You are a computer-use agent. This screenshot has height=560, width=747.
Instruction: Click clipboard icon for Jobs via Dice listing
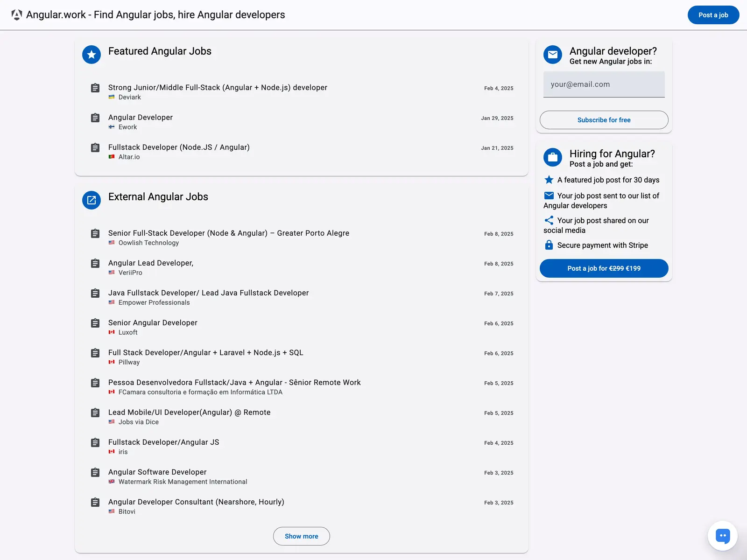click(95, 413)
